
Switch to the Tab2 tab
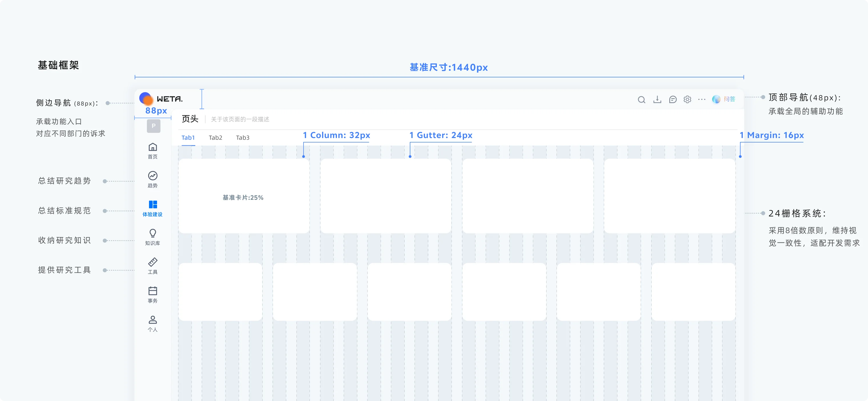215,137
